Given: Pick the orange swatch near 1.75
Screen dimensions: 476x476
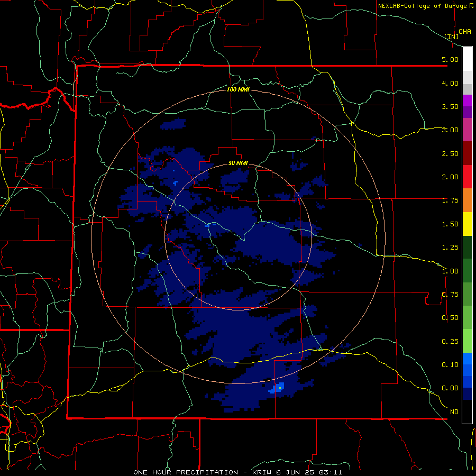Looking at the screenshot, I should (467, 200).
